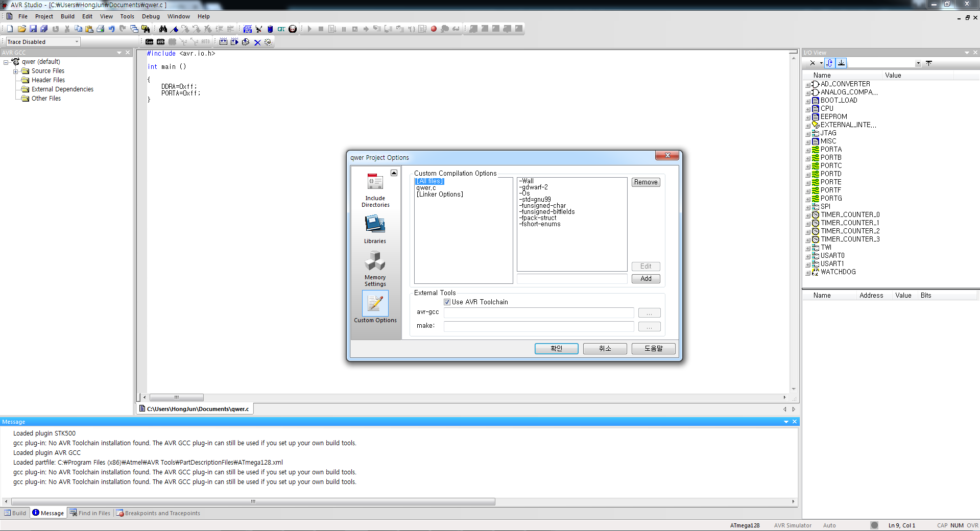Click the Open file folder icon
This screenshot has width=980, height=531.
click(22, 29)
